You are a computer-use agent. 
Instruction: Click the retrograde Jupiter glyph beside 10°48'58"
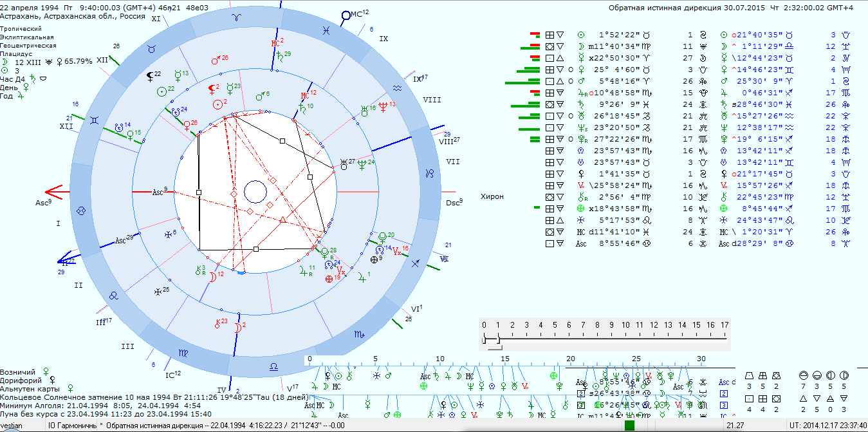(x=581, y=93)
